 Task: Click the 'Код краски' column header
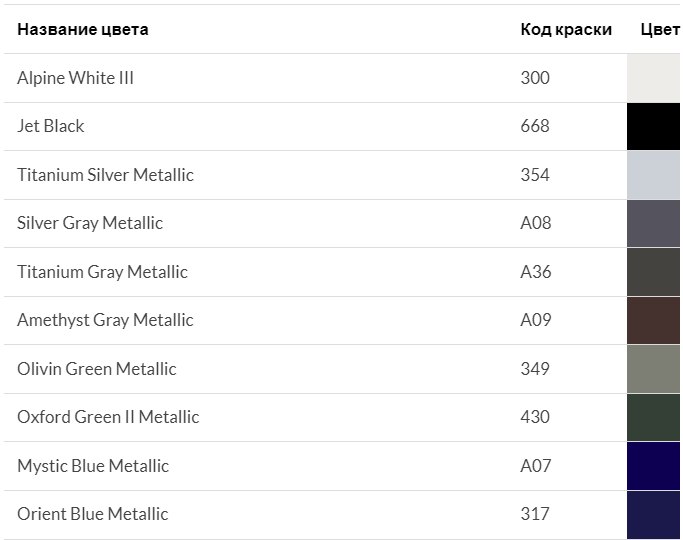(566, 29)
